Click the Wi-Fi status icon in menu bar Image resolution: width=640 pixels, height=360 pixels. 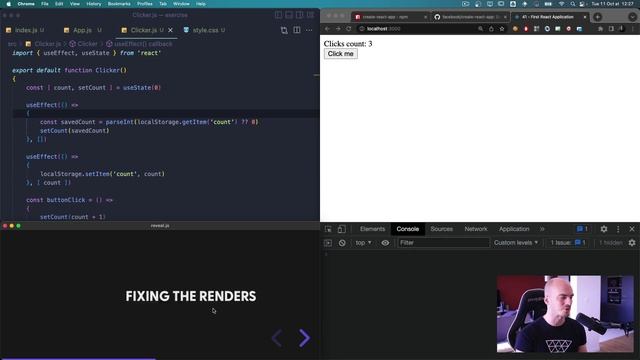[562, 4]
